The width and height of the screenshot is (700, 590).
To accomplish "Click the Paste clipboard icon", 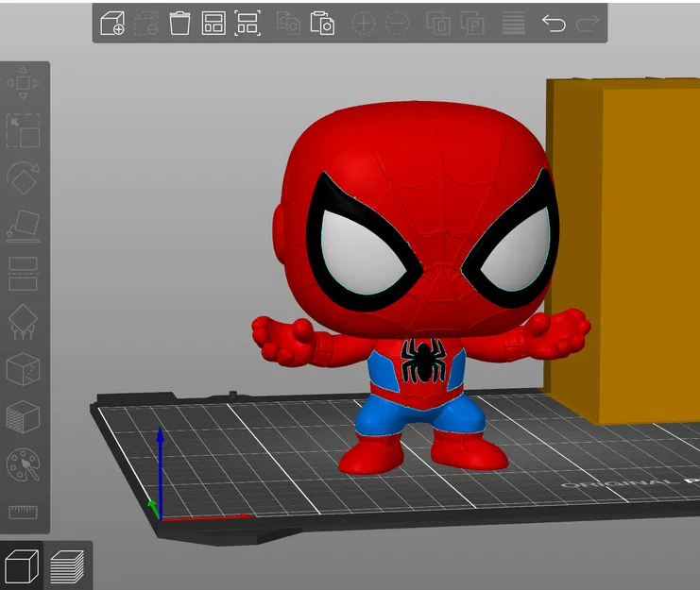I will coord(322,24).
